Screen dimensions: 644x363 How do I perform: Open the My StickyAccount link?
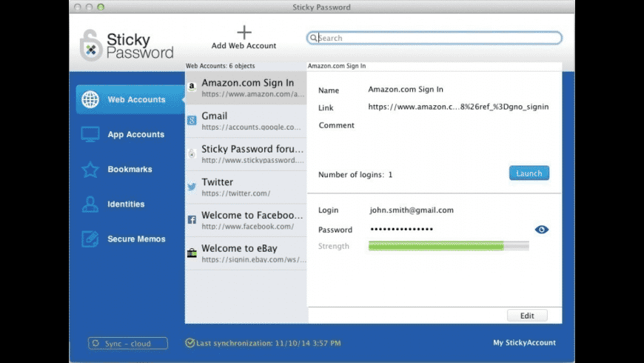pos(524,342)
